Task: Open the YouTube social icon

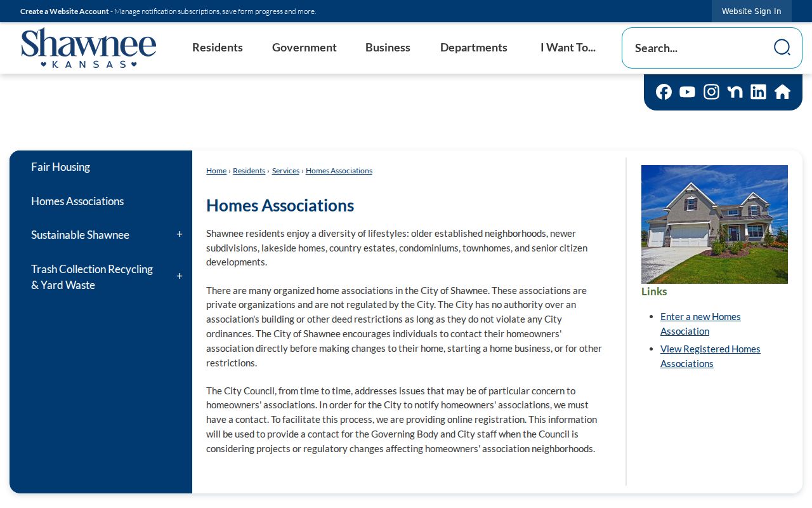Action: [687, 92]
